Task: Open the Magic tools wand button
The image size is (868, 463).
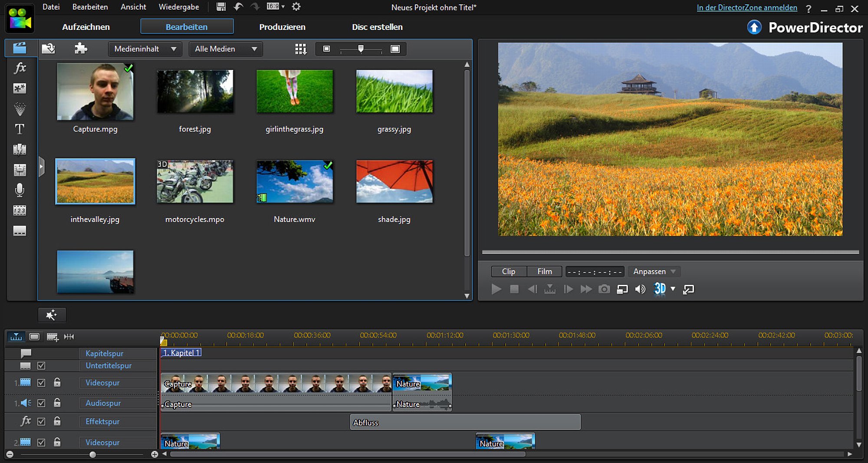Action: [52, 315]
